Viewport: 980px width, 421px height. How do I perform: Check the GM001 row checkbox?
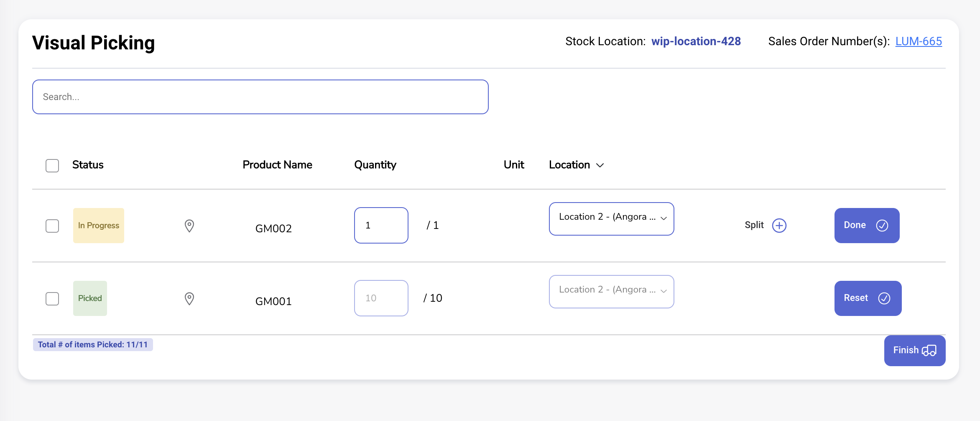pos(52,299)
